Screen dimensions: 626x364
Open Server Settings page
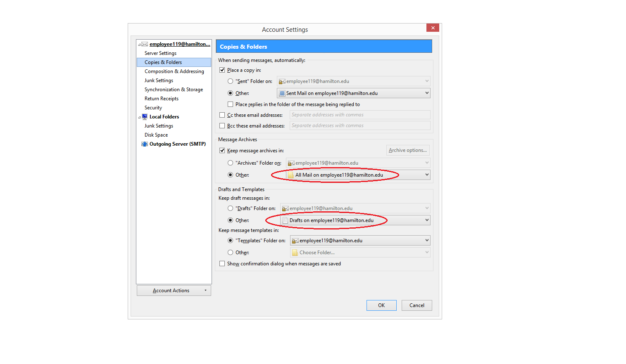click(160, 53)
